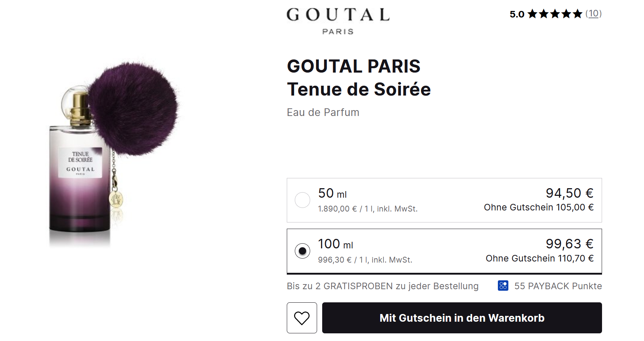The height and width of the screenshot is (341, 644).
Task: Click the 99,63 € price
Action: click(x=569, y=244)
